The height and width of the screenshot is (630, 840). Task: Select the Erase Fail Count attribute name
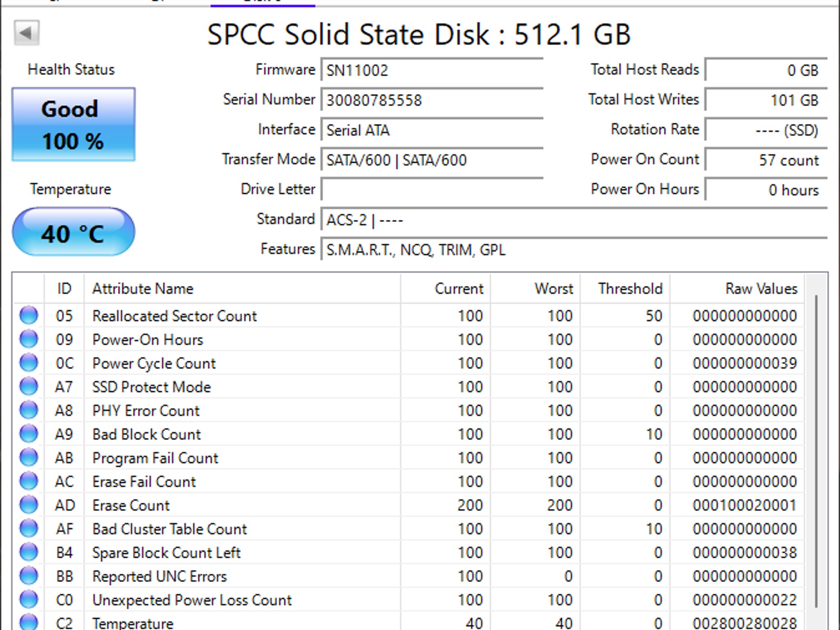point(144,482)
